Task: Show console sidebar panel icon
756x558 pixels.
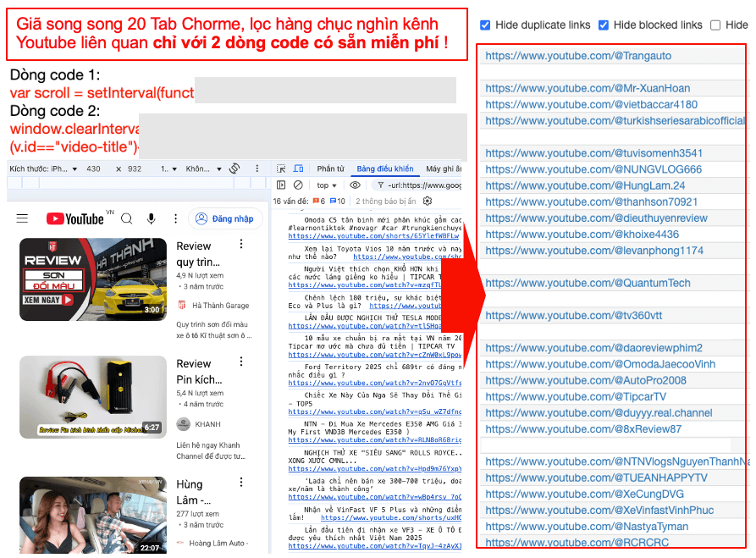Action: 281,185
